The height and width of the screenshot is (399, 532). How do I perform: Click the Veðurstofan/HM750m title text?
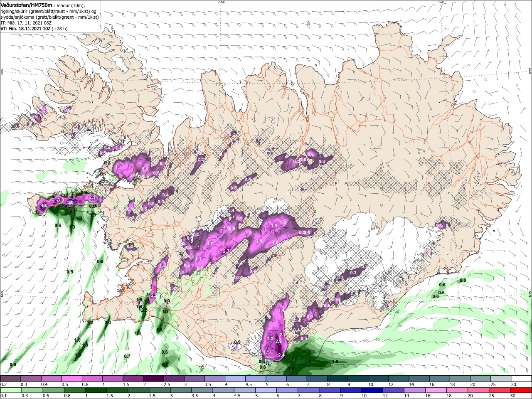26,5
